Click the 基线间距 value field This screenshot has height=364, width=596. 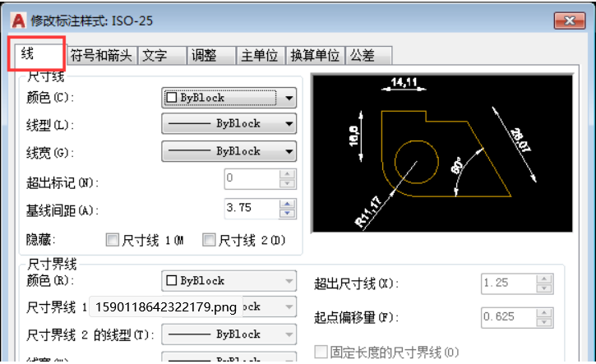[252, 208]
